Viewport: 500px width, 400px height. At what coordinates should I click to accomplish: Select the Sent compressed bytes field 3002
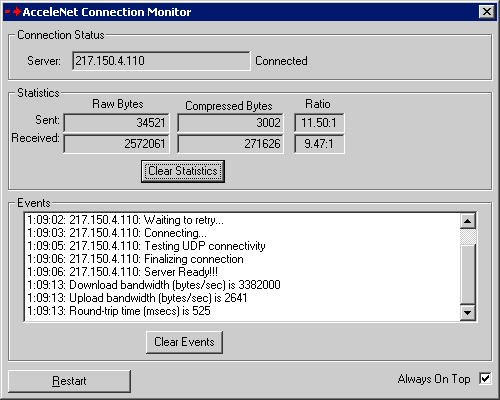coord(230,123)
